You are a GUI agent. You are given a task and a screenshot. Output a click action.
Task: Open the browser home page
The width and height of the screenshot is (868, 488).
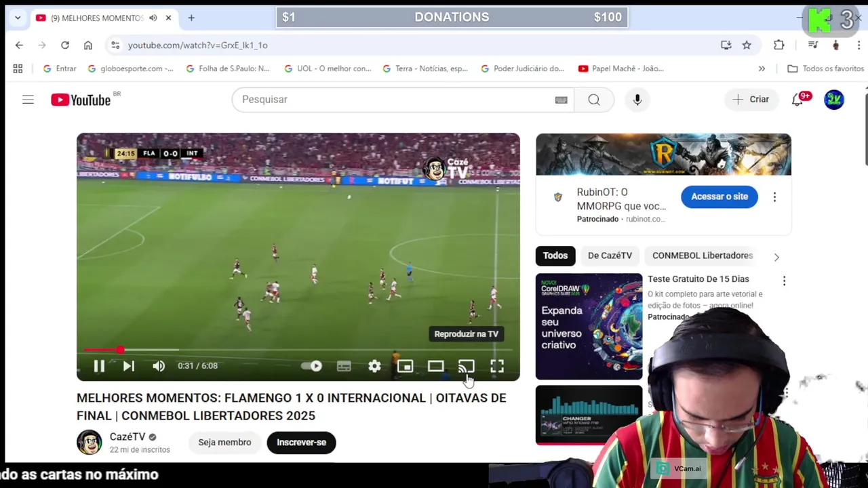click(88, 45)
